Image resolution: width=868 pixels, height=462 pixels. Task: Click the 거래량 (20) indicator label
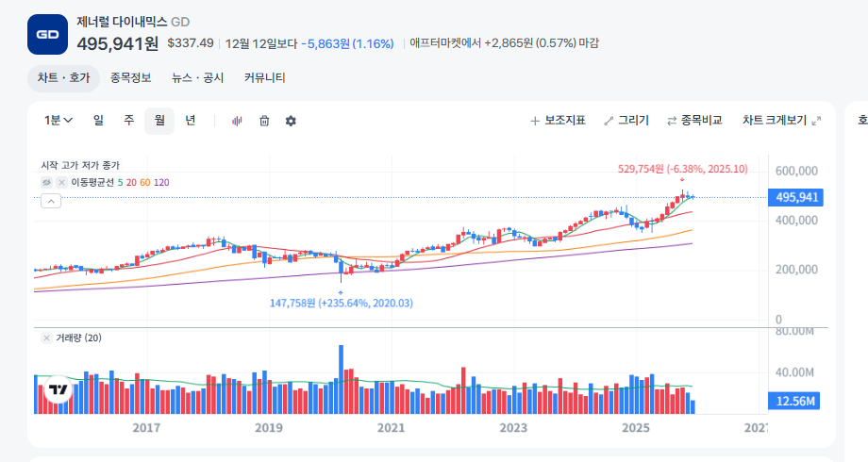click(x=78, y=338)
